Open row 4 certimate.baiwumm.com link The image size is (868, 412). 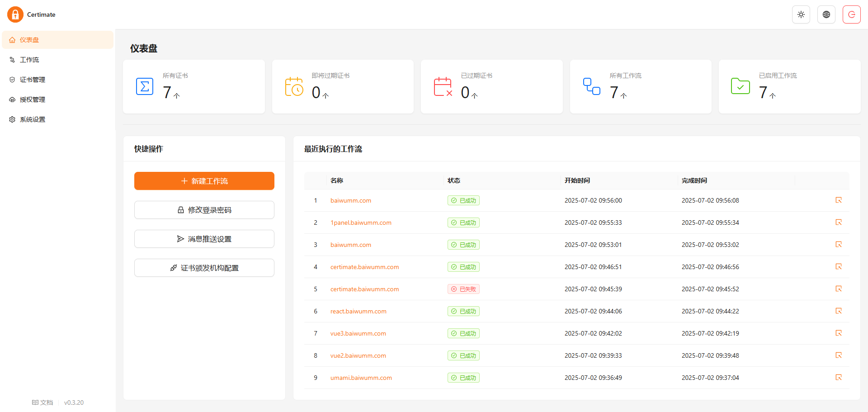pos(365,267)
